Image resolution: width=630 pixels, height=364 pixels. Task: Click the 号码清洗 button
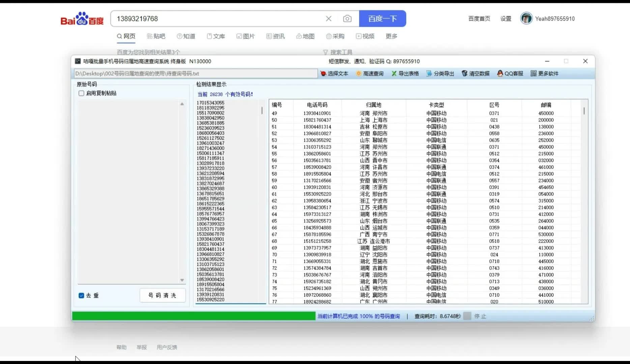[163, 296]
